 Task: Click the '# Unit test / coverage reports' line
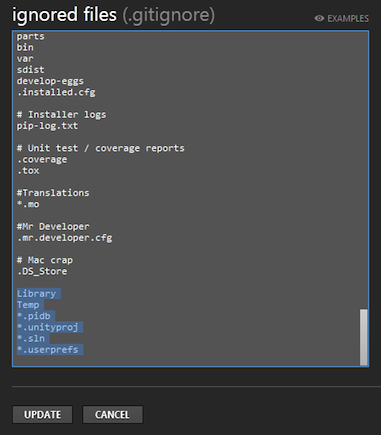(101, 148)
